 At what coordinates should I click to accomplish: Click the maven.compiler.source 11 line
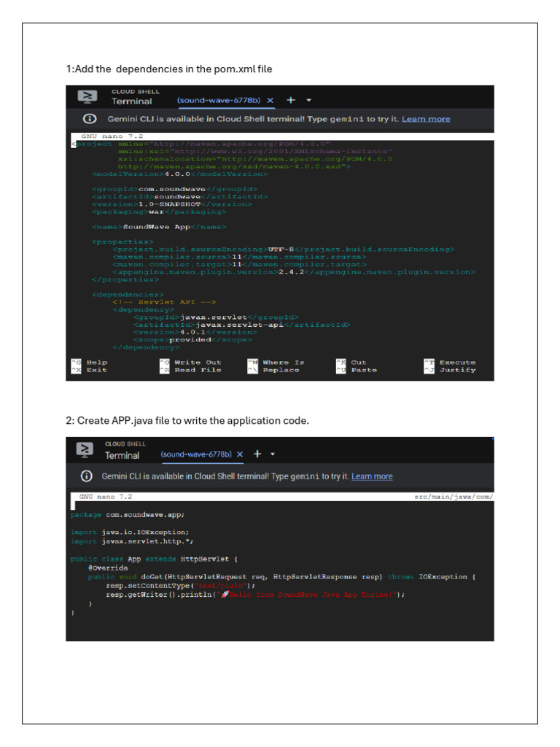(x=239, y=257)
